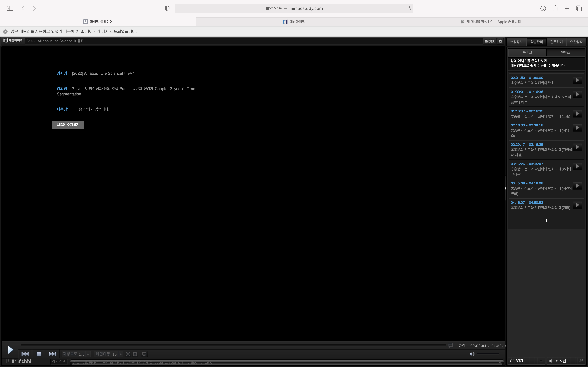Mute audio with the speaker icon
Viewport: 588px width, 367px height.
point(472,354)
